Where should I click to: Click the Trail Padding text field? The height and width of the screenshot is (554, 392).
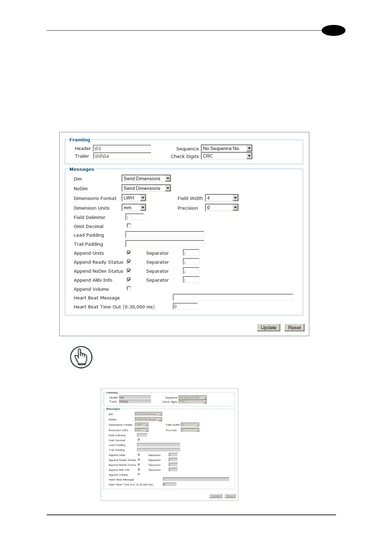point(165,243)
